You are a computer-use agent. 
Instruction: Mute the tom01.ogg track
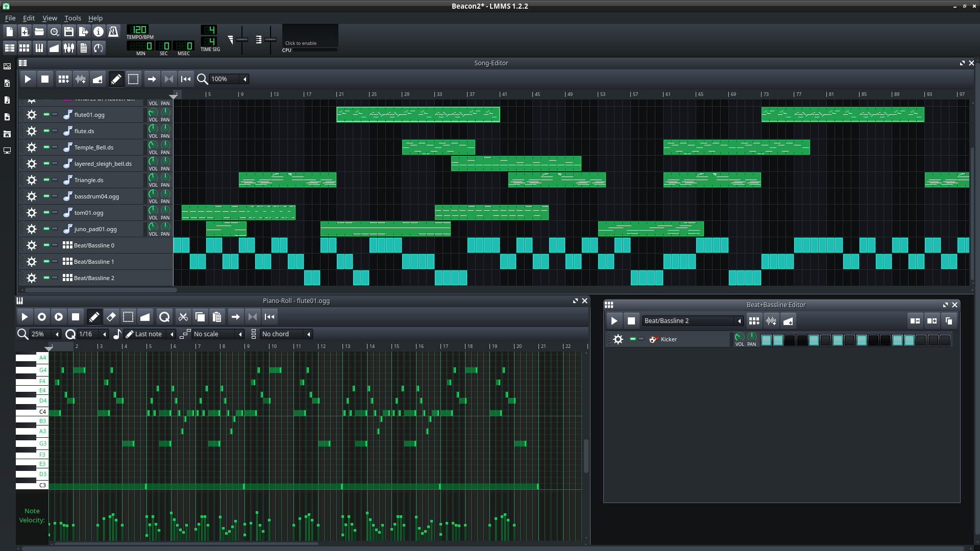click(46, 212)
